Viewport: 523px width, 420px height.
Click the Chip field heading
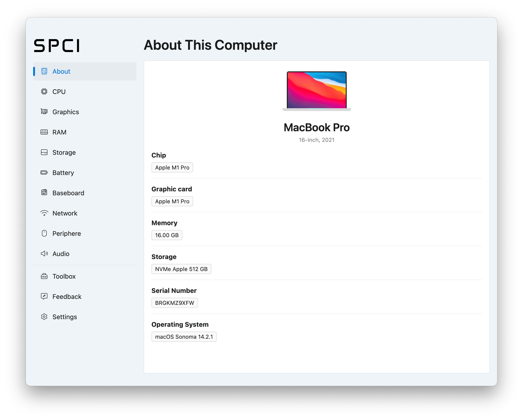[x=159, y=155]
